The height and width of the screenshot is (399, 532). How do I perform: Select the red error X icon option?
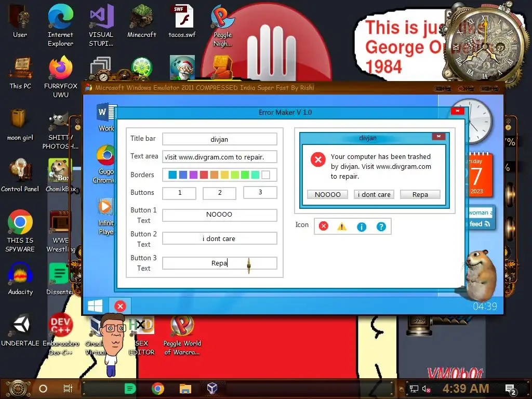point(324,227)
